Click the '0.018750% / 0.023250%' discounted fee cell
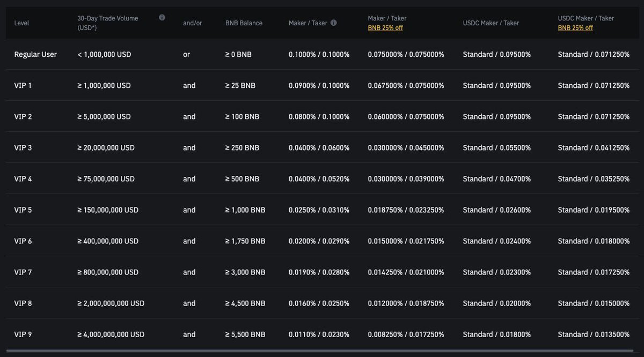Viewport: 644px width, 357px height. tap(406, 210)
